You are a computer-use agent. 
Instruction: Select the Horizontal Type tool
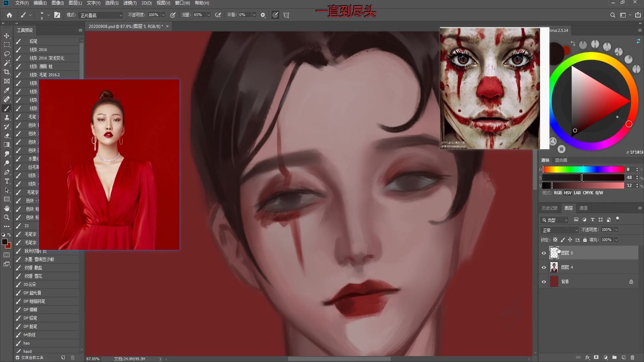7,181
